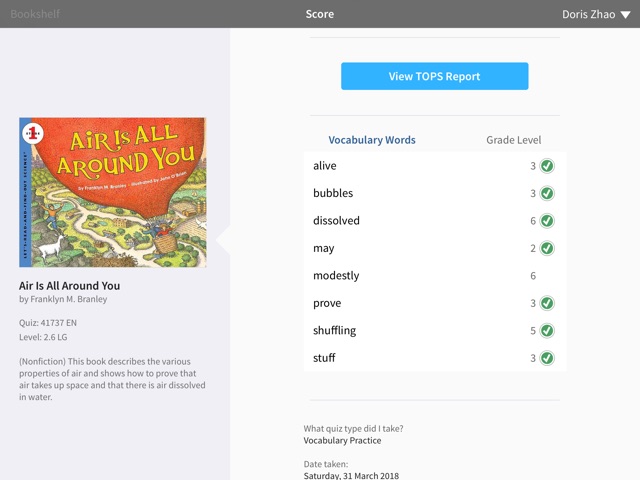640x480 pixels.
Task: Click the green checkmark beside dissolved
Action: point(547,221)
